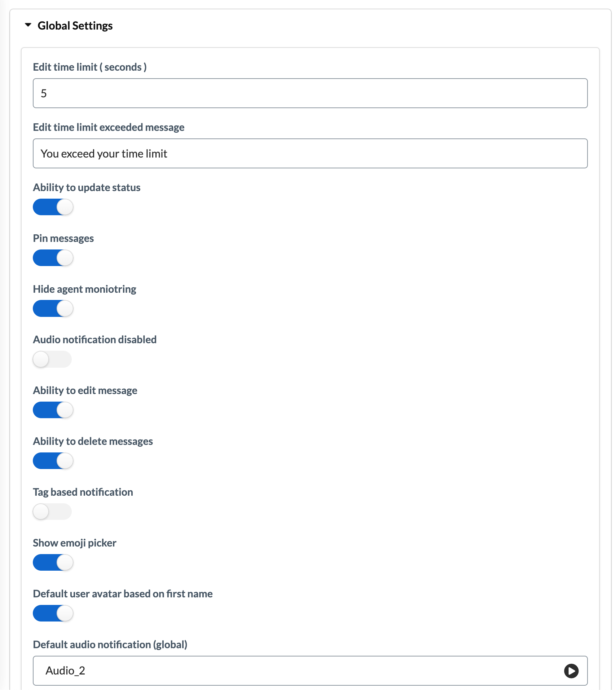
Task: Toggle Hide agent moniotring off
Action: (x=53, y=309)
